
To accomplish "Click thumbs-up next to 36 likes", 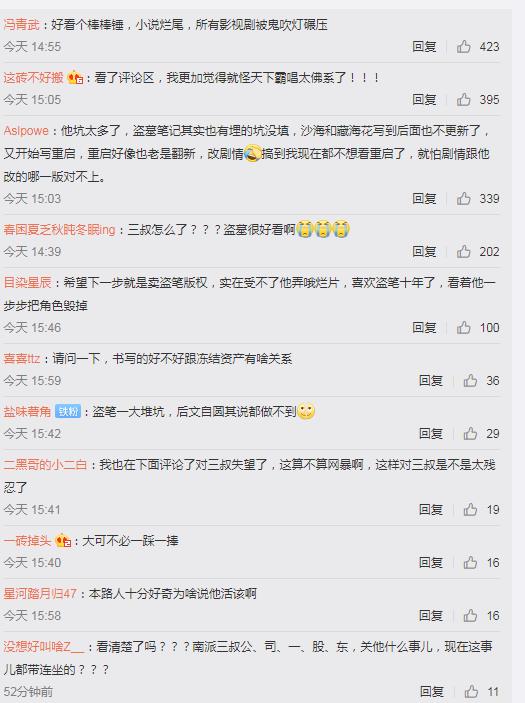I will 470,380.
